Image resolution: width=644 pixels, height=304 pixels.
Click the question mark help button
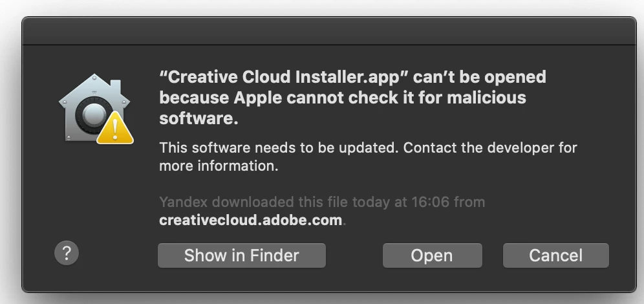point(67,253)
